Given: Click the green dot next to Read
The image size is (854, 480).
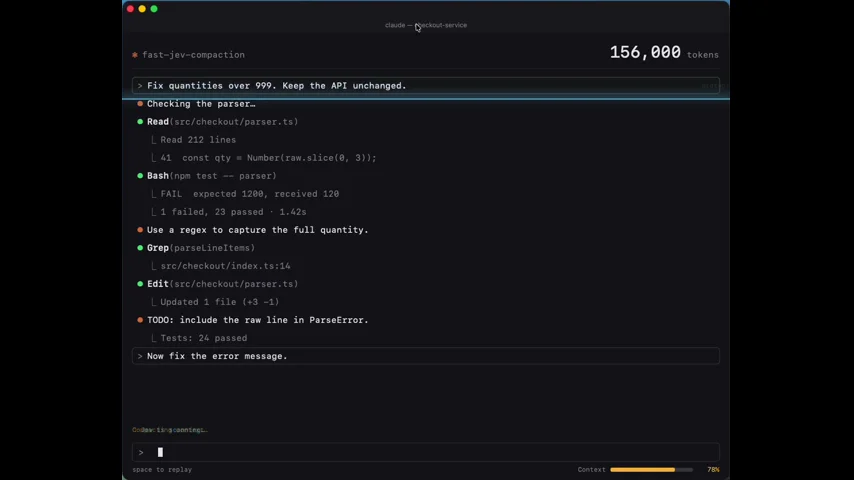Looking at the screenshot, I should [x=140, y=122].
